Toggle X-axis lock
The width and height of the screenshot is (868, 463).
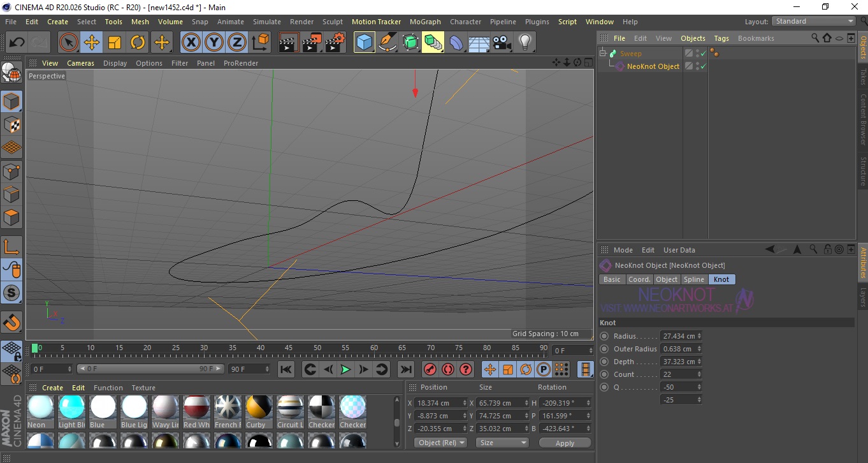[191, 43]
